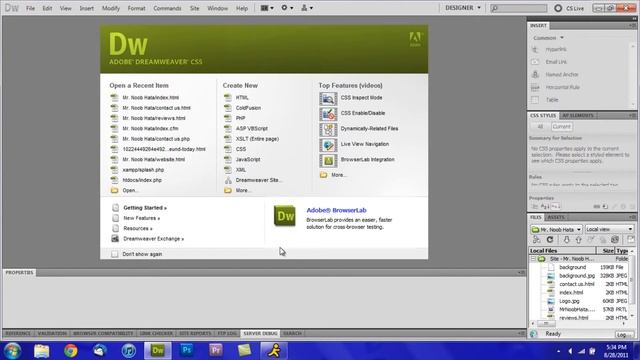
Task: Click the Size column header in Files
Action: pos(606,251)
